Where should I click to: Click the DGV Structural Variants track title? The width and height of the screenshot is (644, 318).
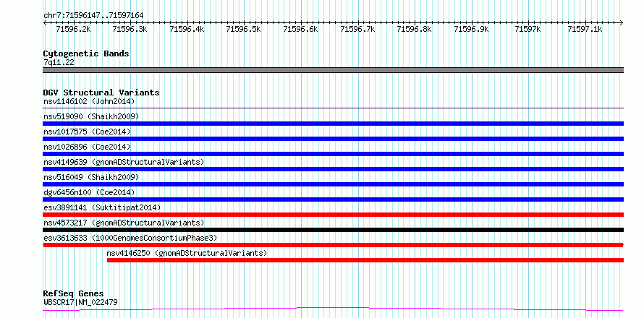tap(101, 93)
